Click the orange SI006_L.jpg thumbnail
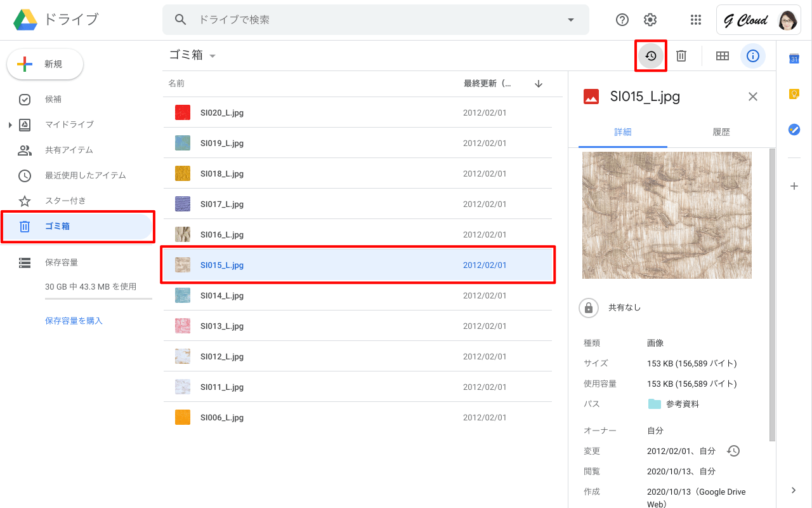The image size is (812, 508). click(x=183, y=417)
